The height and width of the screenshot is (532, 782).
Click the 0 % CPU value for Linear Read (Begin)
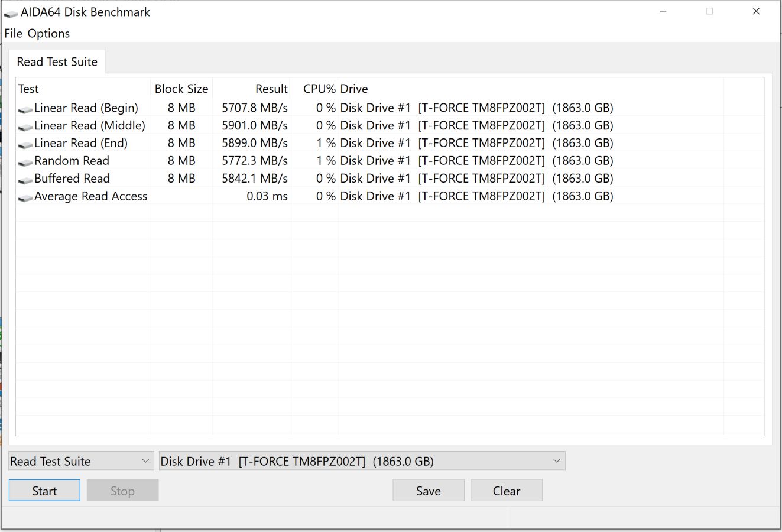[326, 108]
